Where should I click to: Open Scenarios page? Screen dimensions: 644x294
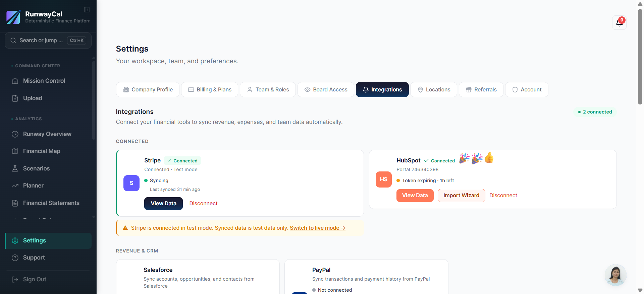48,169
